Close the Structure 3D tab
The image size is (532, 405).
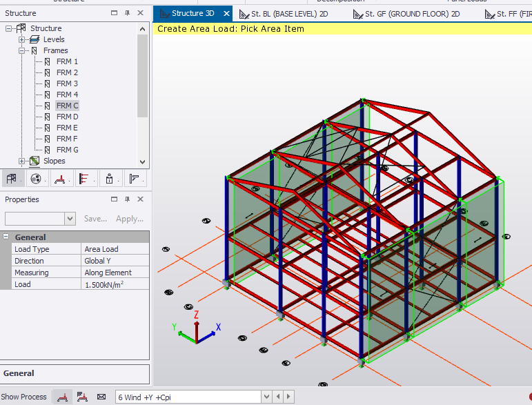tap(226, 14)
